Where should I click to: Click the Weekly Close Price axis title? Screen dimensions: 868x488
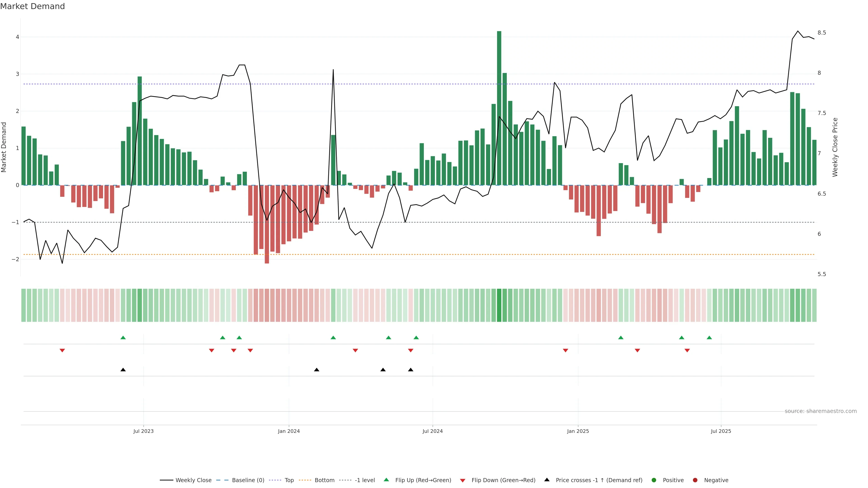[835, 147]
